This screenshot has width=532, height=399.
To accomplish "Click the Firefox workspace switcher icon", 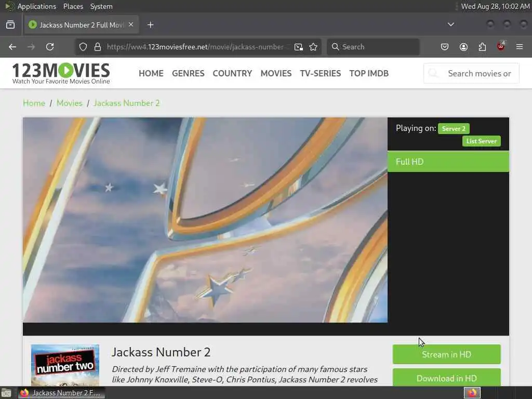I will [x=472, y=393].
